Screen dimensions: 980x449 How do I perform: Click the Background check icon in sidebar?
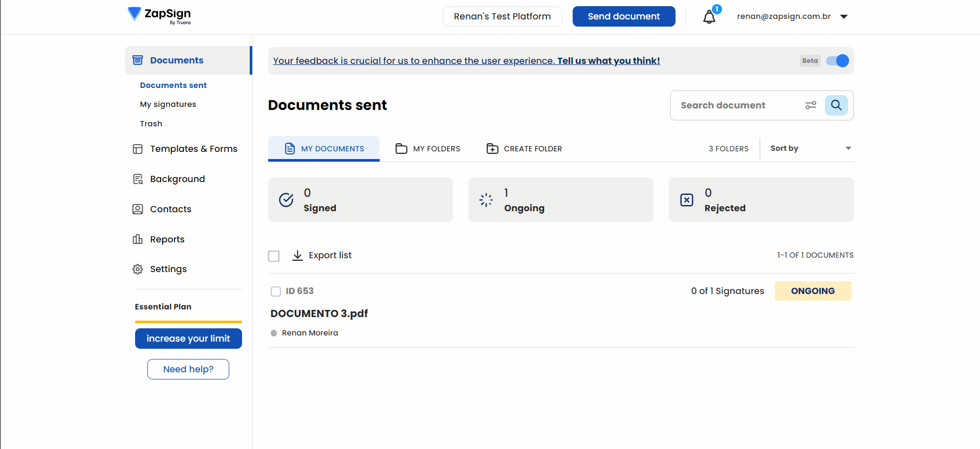point(138,179)
